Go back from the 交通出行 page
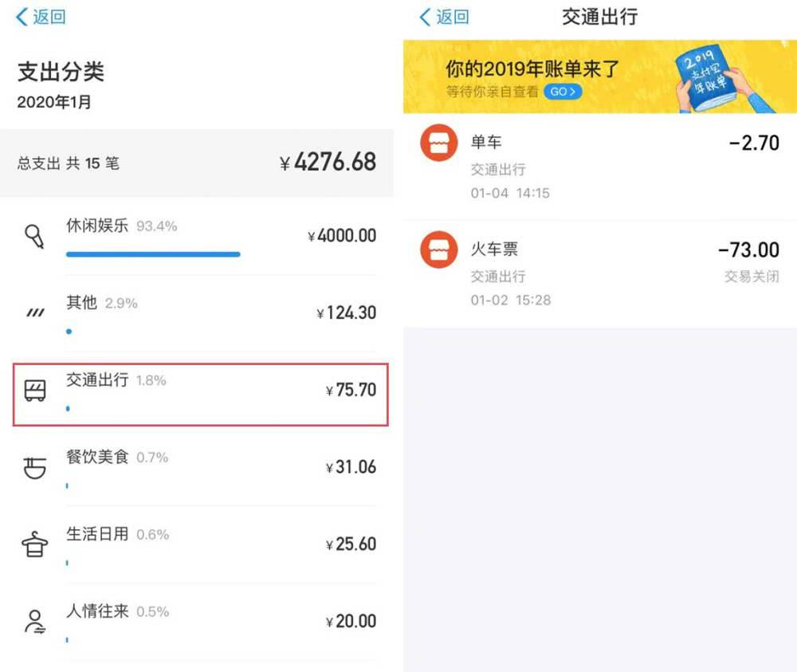 444,17
